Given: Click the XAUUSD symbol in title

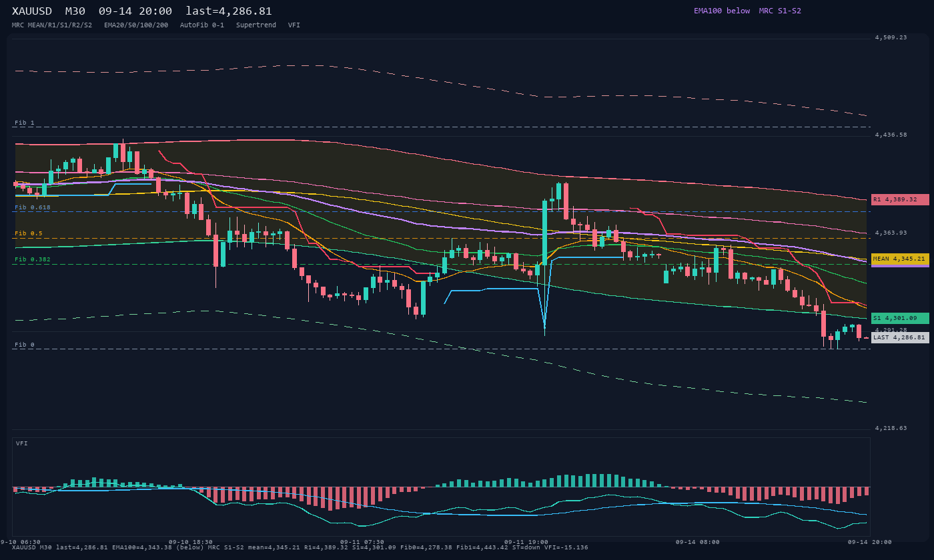Looking at the screenshot, I should click(x=32, y=11).
